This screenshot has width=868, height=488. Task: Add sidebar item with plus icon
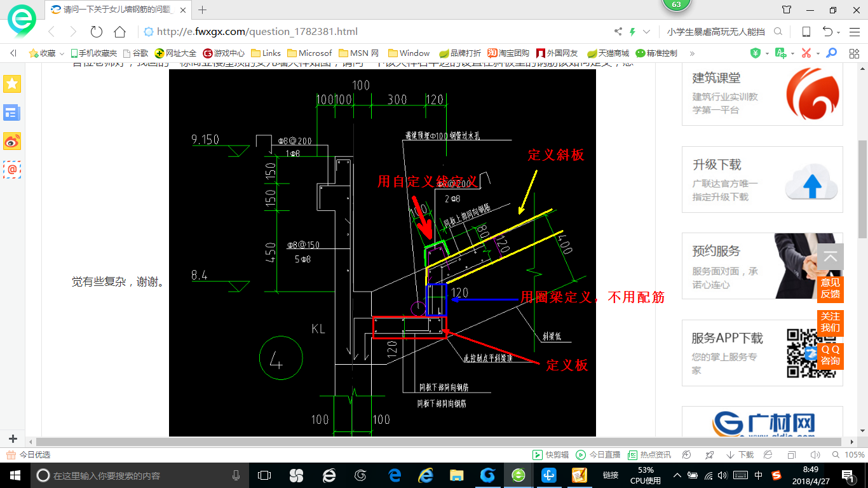(13, 439)
